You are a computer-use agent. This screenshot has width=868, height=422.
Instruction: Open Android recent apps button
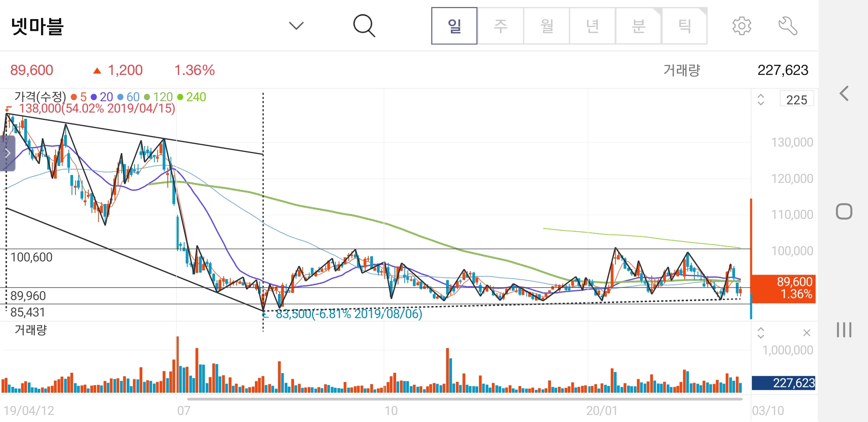(844, 330)
